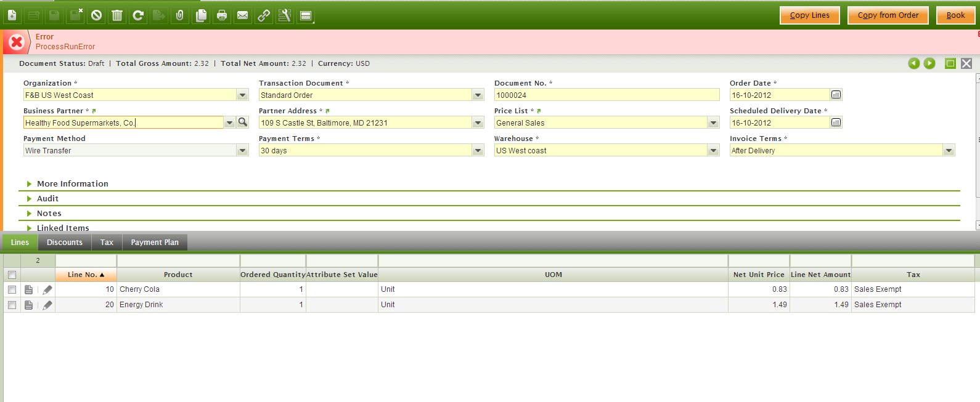Open the Organization dropdown
The image size is (980, 402).
tap(242, 95)
